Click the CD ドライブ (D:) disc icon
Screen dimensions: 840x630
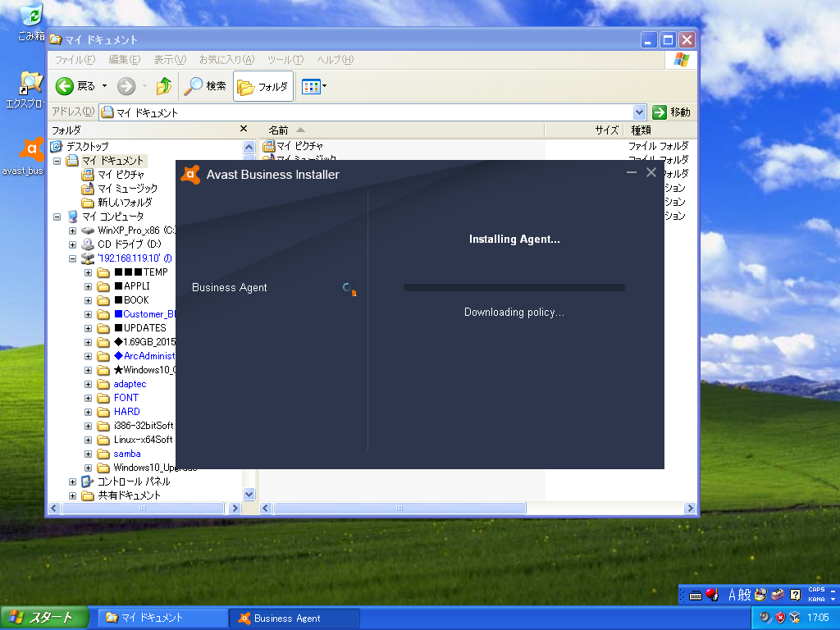(x=87, y=244)
